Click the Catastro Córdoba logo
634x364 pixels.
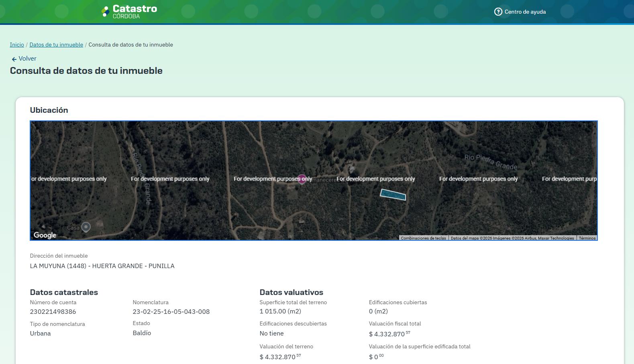tap(129, 12)
